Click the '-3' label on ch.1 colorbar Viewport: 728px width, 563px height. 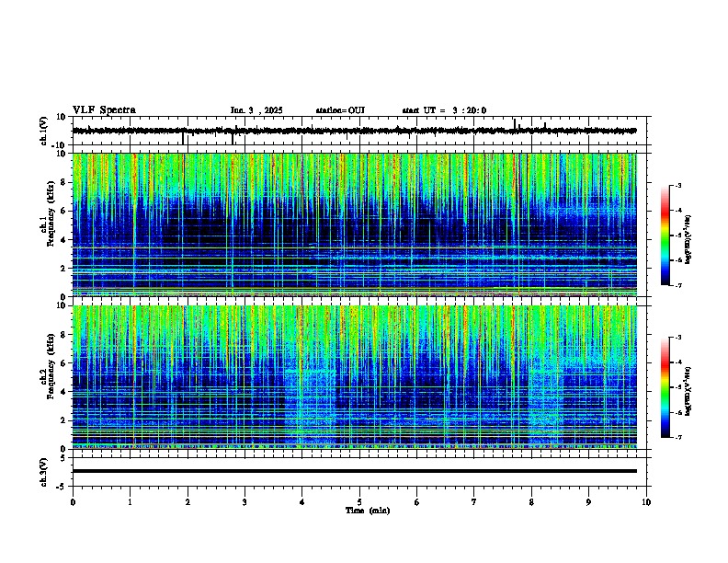[x=678, y=185]
